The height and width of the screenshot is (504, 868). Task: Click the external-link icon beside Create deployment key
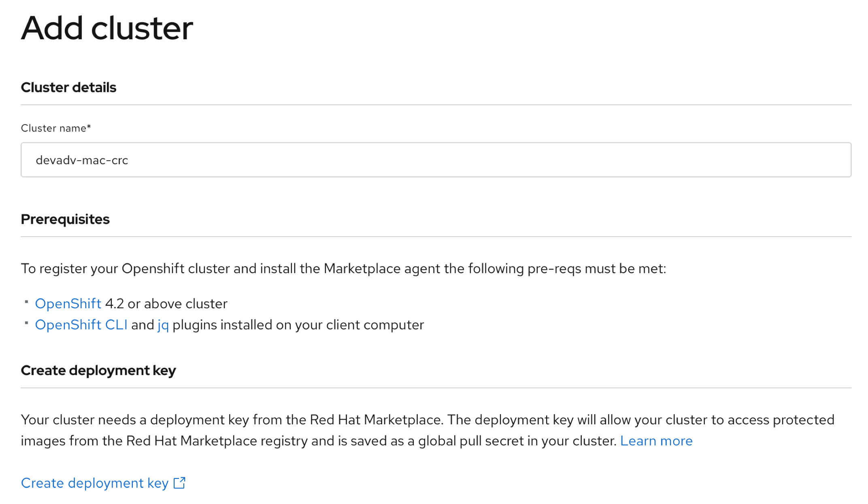pos(179,483)
